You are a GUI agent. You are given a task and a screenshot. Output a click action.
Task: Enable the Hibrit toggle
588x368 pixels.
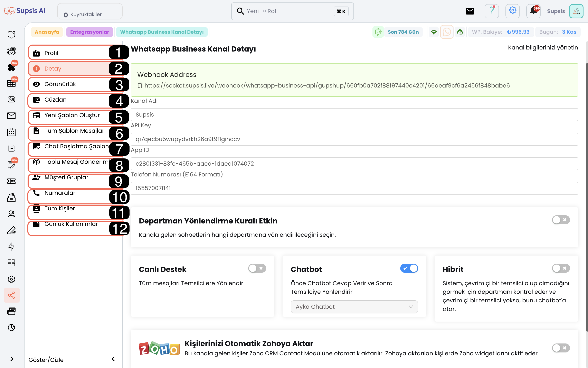point(561,268)
